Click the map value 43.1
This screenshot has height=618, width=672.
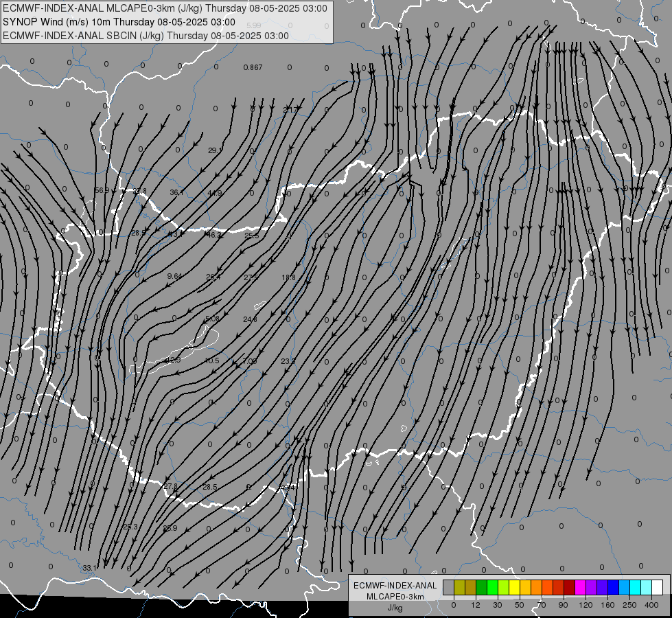click(x=175, y=234)
